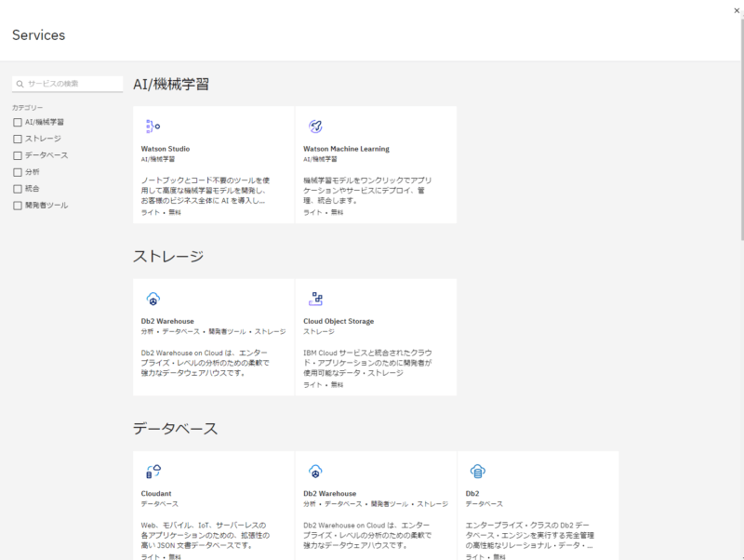Click the Watson Machine Learning rocket icon
744x560 pixels.
point(315,127)
